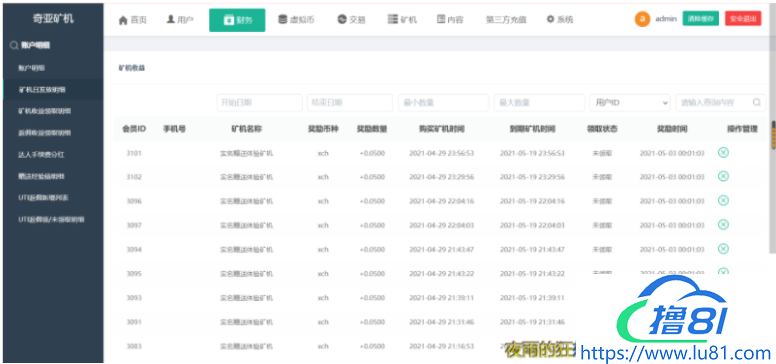Click the delete icon in row 3094
776x364 pixels.
pyautogui.click(x=723, y=248)
